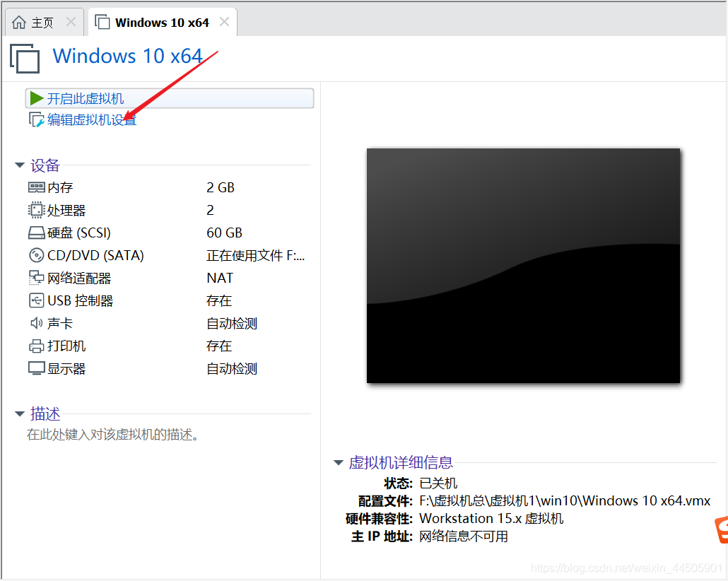Image resolution: width=728 pixels, height=581 pixels.
Task: Click the processor count value 2
Action: pos(211,211)
